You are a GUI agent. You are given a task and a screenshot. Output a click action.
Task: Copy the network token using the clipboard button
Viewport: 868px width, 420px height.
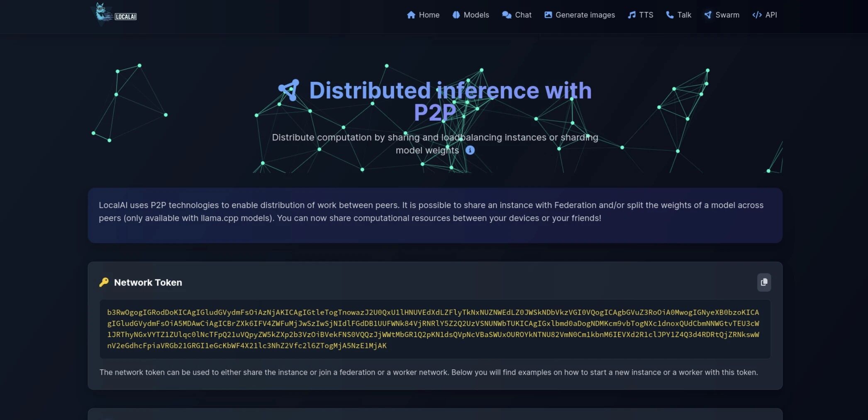click(764, 282)
